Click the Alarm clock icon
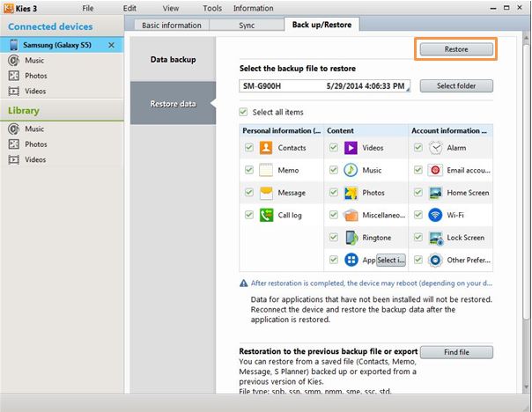532x412 pixels. point(435,148)
